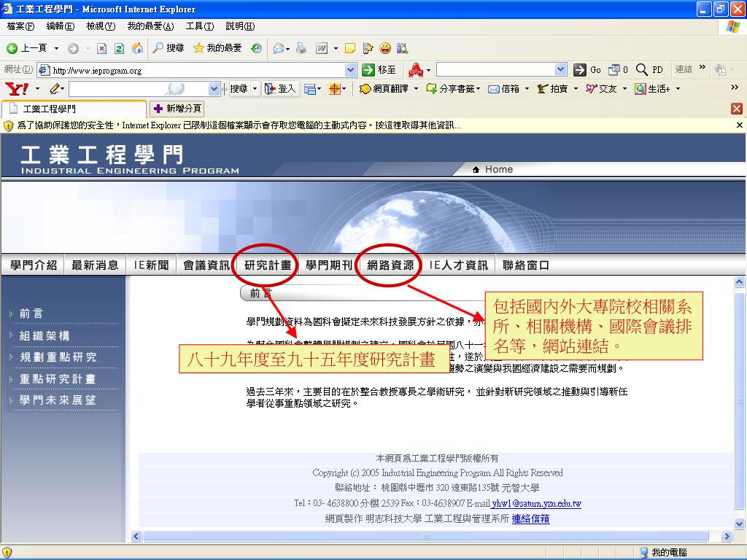Expand the 連結 links chevron
Screen dimensions: 747x560
(703, 67)
